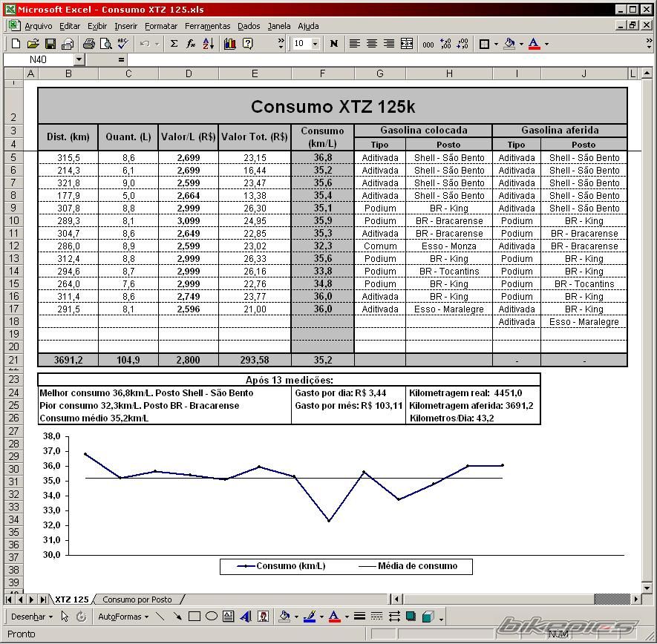This screenshot has height=644, width=657.
Task: Show more buttons on the formatting toolbar
Action: (649, 44)
